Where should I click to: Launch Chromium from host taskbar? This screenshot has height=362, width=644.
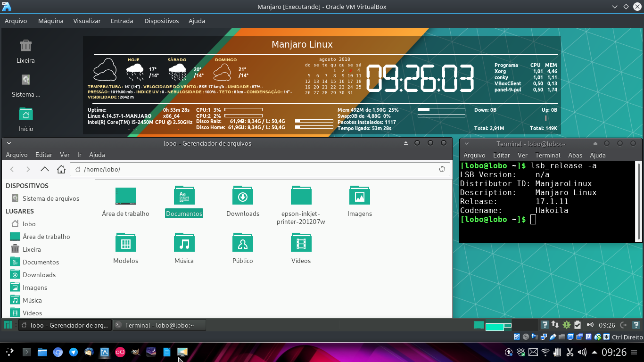[x=58, y=352]
